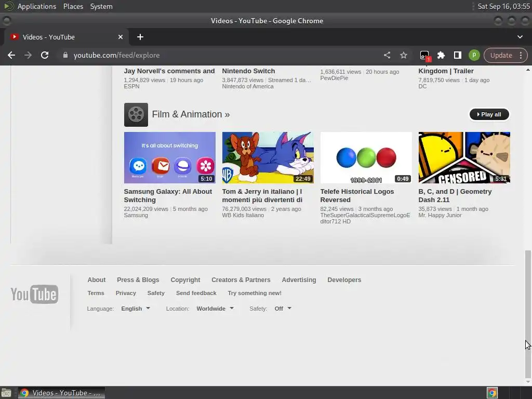Open the Advertising footer link
The height and width of the screenshot is (399, 532).
(299, 280)
